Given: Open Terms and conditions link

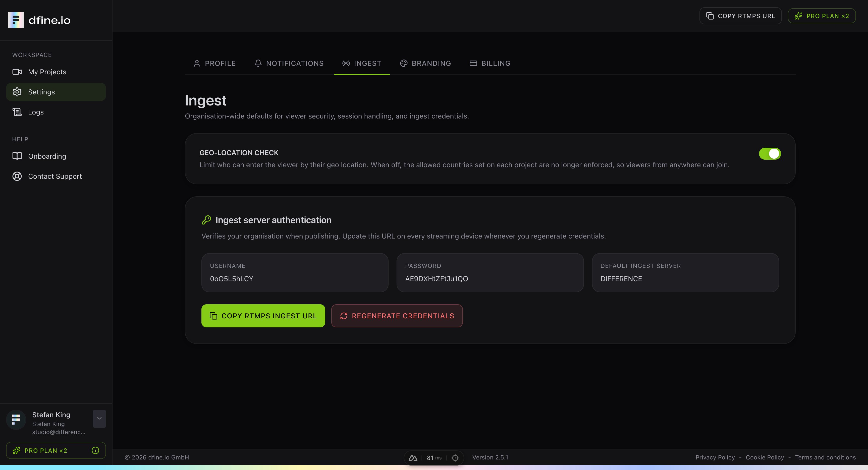Looking at the screenshot, I should (825, 457).
